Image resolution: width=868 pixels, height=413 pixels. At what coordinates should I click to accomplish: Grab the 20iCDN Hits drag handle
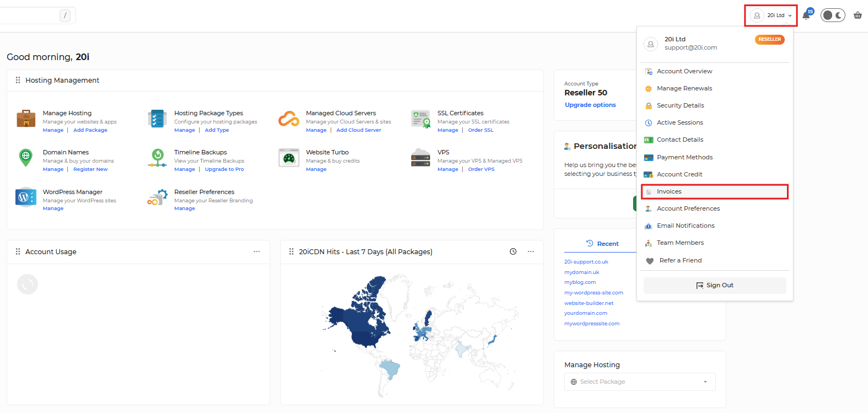pyautogui.click(x=291, y=251)
